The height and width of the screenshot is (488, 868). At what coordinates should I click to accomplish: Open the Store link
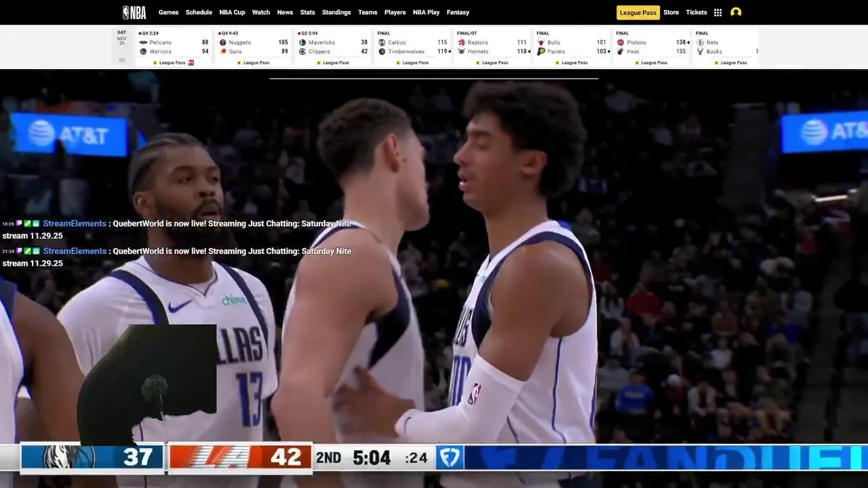click(671, 12)
